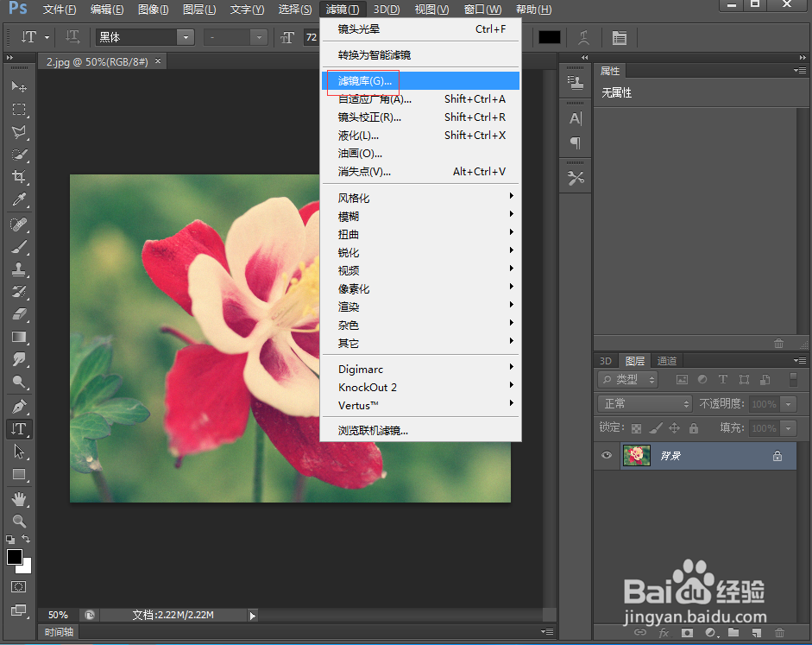
Task: Toggle the type layer filter
Action: point(723,379)
